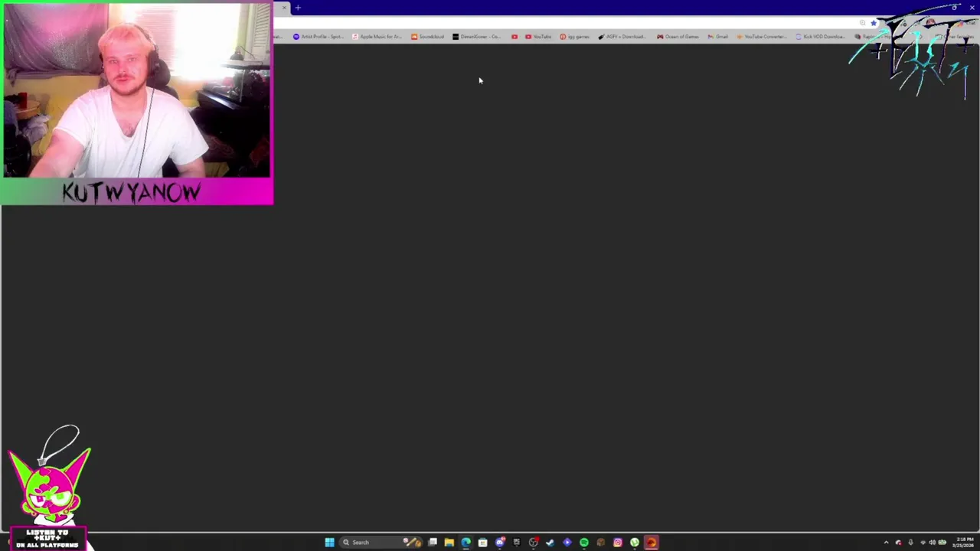Click the zoom magnifier icon in address bar

(x=862, y=23)
